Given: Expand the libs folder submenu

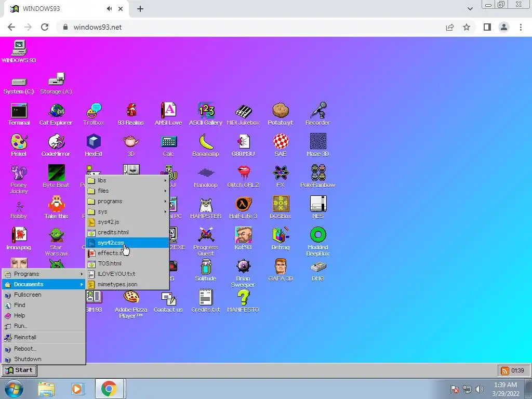Looking at the screenshot, I should point(128,180).
